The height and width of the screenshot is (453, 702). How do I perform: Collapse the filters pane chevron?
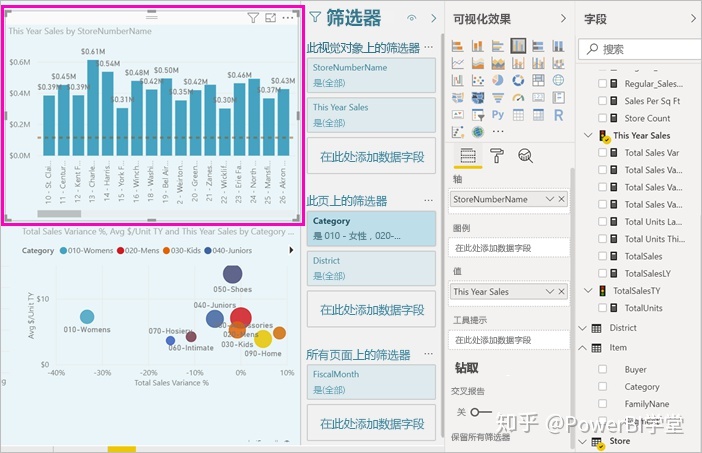(x=433, y=18)
